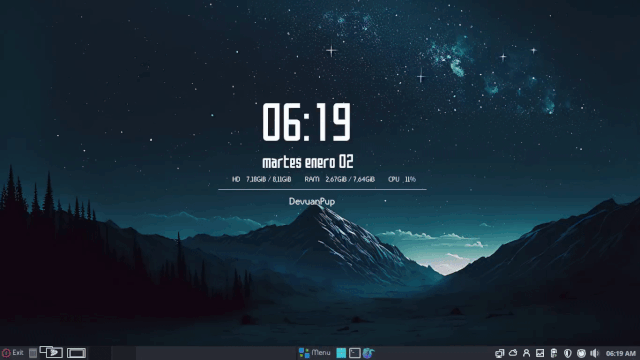The height and width of the screenshot is (360, 640).
Task: Switch to the second desktop in the pager
Action: point(76,353)
